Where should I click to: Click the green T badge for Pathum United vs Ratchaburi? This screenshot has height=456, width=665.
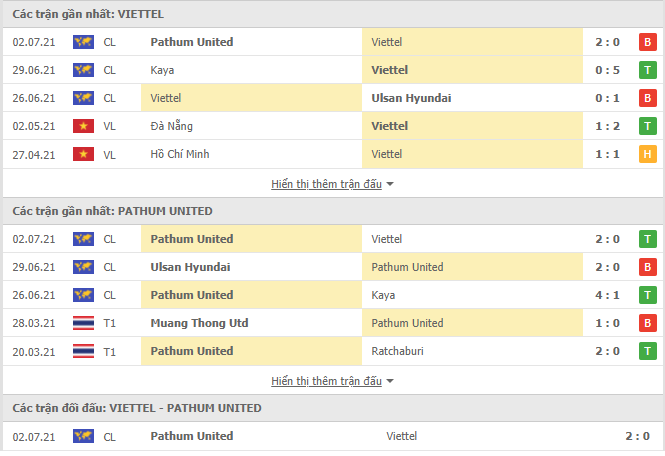click(x=647, y=351)
